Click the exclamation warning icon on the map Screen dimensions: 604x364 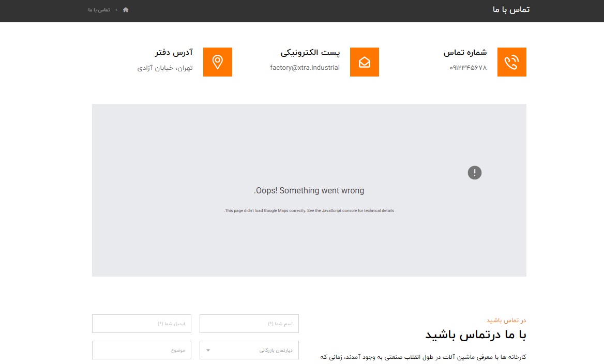click(475, 173)
